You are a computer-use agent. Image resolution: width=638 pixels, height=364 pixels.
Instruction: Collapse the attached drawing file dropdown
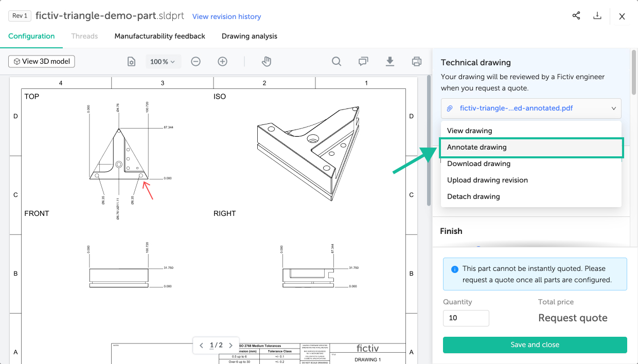(613, 108)
